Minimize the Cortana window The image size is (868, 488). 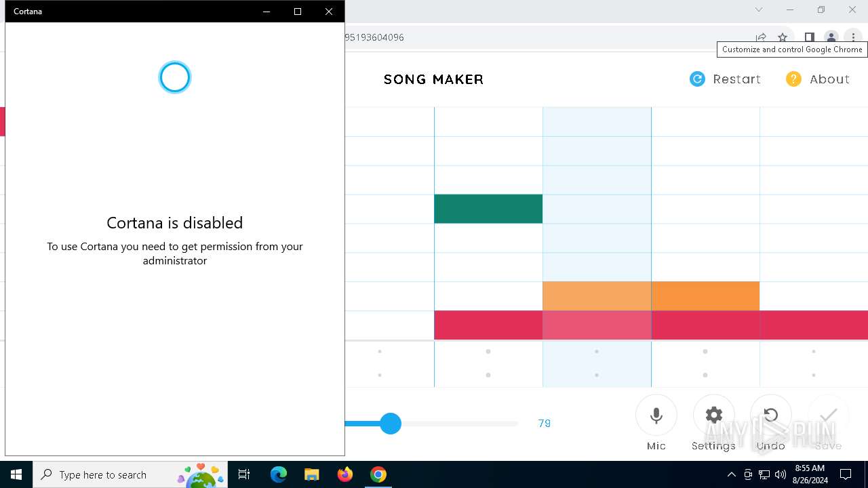pyautogui.click(x=267, y=12)
